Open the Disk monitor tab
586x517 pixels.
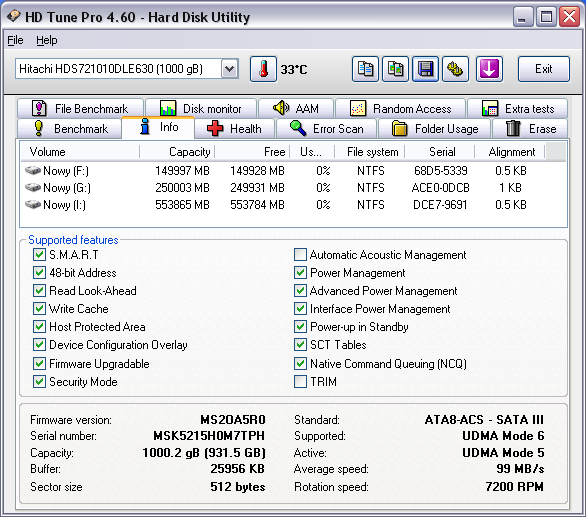(x=201, y=108)
